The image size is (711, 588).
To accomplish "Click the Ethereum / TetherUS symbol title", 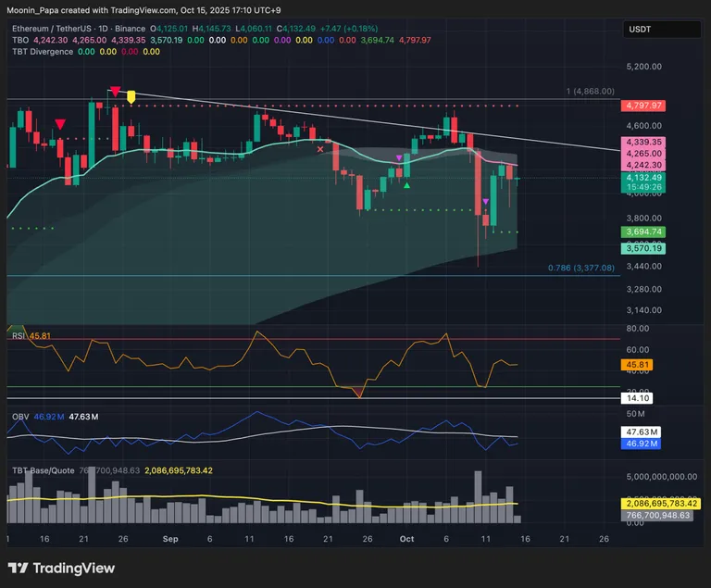I will point(56,29).
